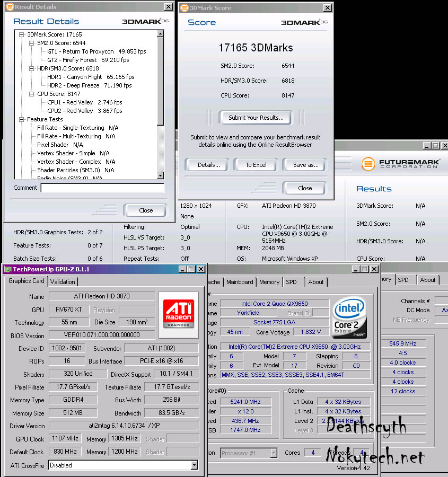Open the ATI CrossFire dropdown
Viewport: 448px width, 477px height.
[x=194, y=465]
